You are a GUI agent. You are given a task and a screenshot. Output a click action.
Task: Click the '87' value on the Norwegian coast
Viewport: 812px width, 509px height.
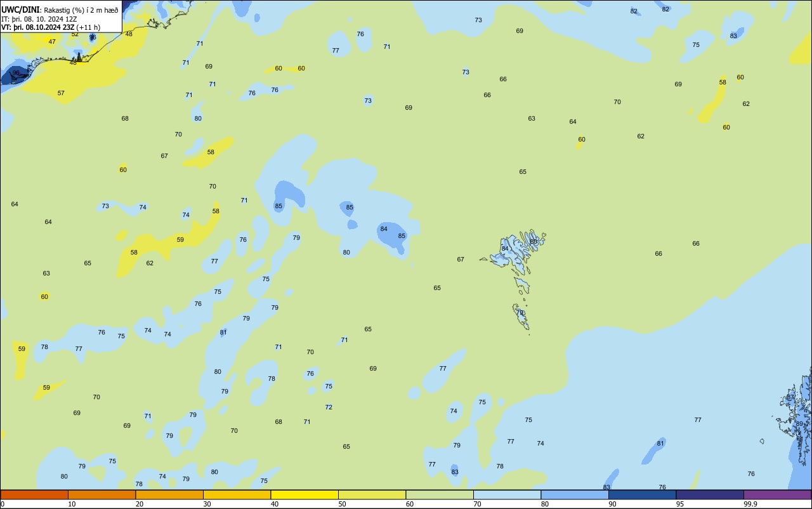[790, 397]
